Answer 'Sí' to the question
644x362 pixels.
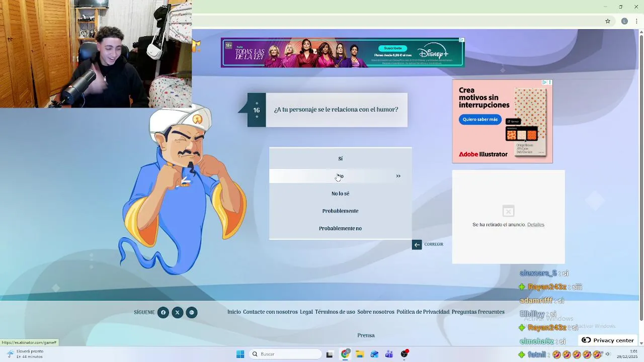tap(340, 158)
